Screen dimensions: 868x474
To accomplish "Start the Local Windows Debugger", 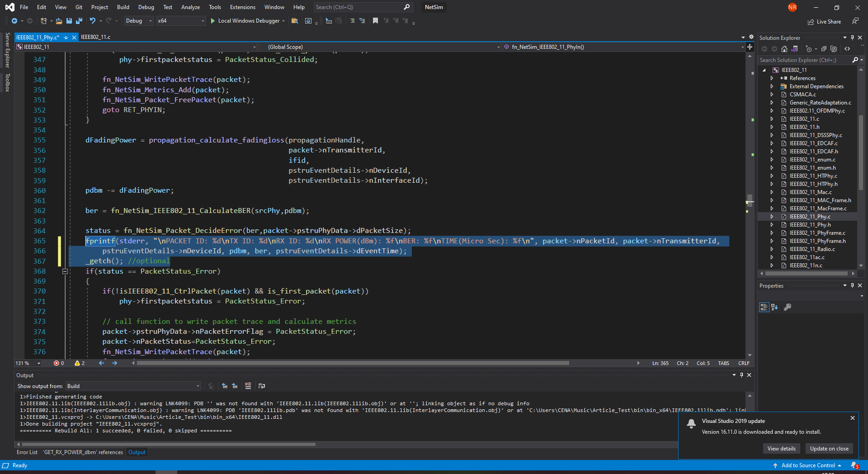I will tap(245, 21).
